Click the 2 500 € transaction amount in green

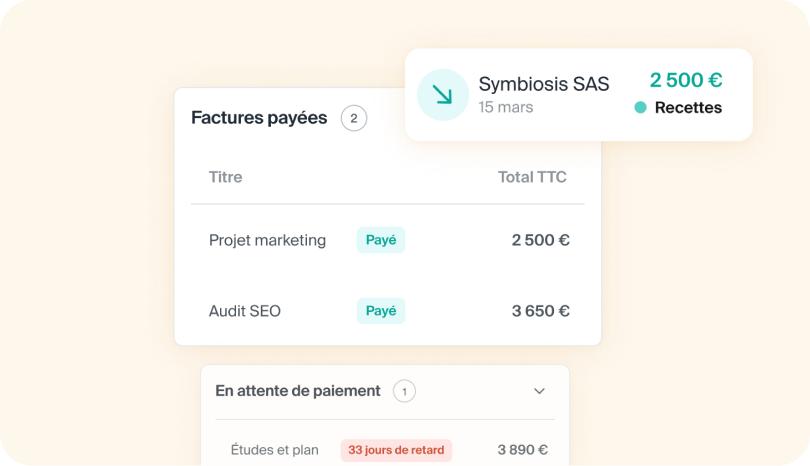(686, 80)
